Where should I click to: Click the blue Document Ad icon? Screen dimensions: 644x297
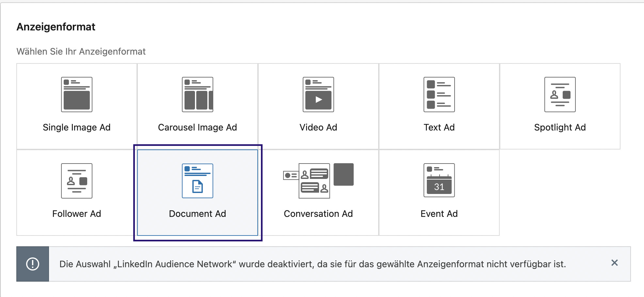[198, 181]
